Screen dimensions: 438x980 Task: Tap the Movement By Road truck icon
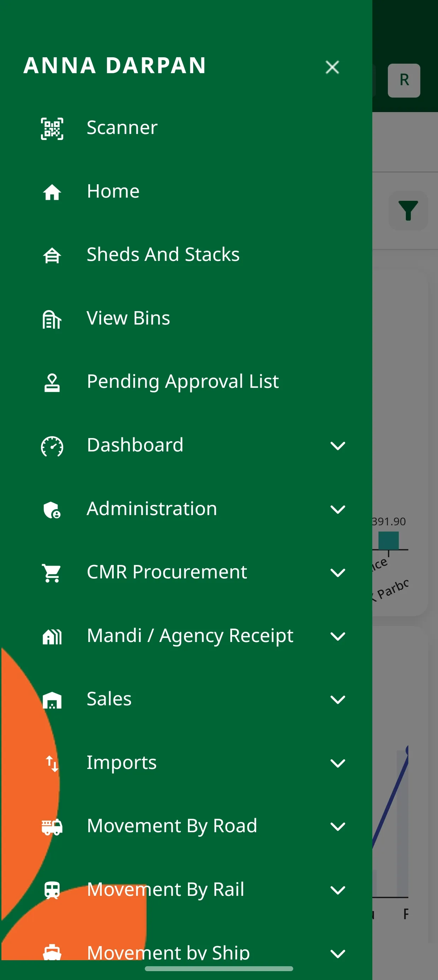tap(52, 826)
